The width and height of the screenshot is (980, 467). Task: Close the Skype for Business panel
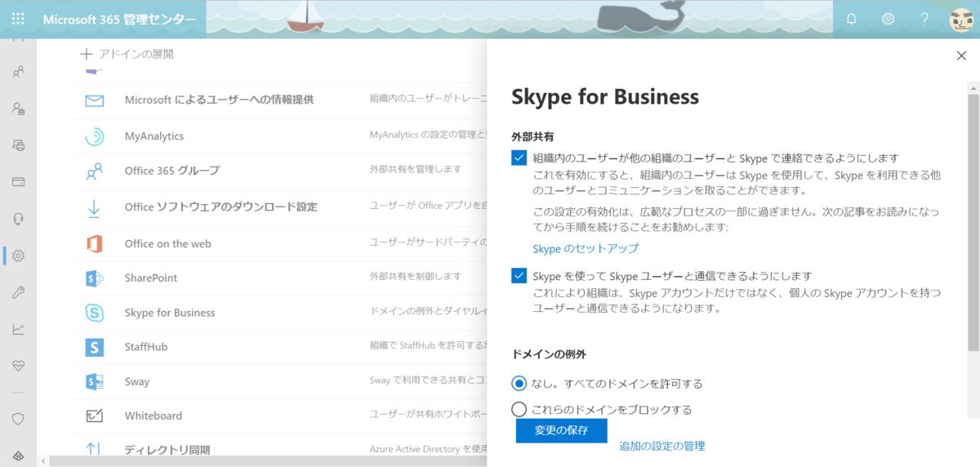[961, 56]
